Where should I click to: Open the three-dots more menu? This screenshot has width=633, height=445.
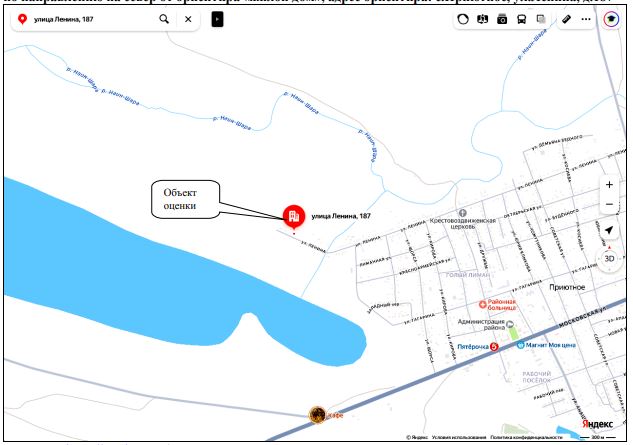tap(586, 19)
